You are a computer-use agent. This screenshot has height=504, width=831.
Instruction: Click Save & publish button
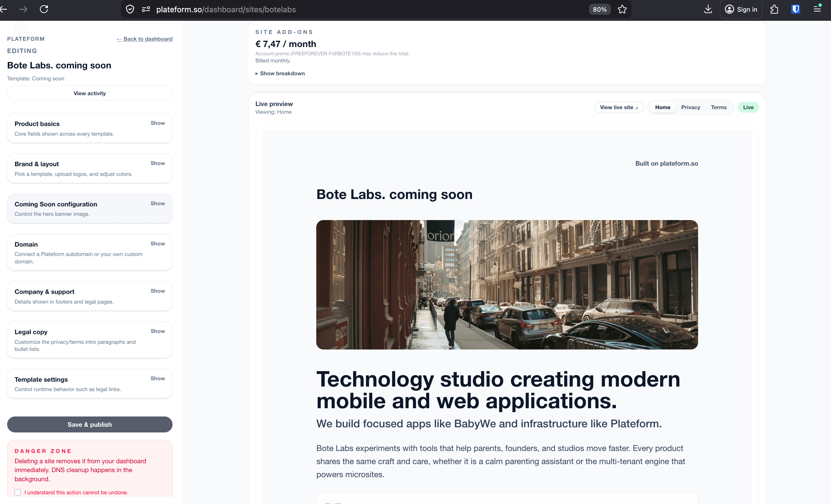tap(90, 424)
